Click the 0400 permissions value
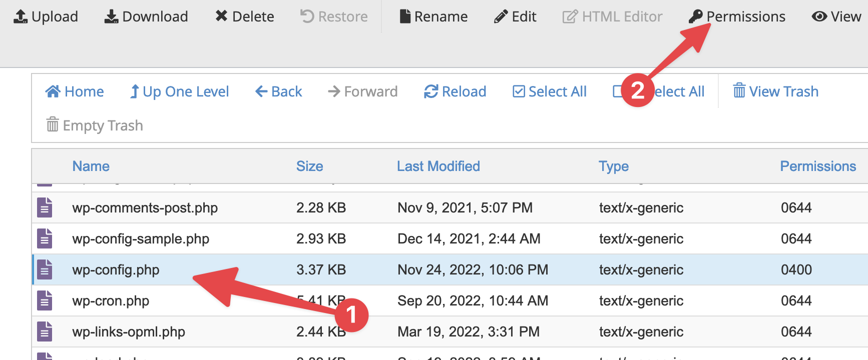The image size is (868, 360). [x=796, y=269]
